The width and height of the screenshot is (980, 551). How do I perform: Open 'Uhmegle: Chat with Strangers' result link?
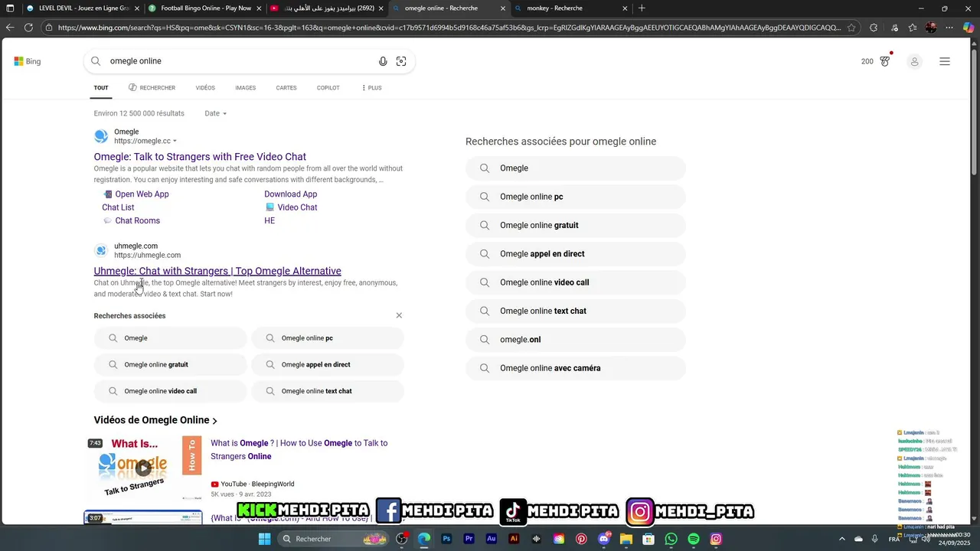coord(217,271)
